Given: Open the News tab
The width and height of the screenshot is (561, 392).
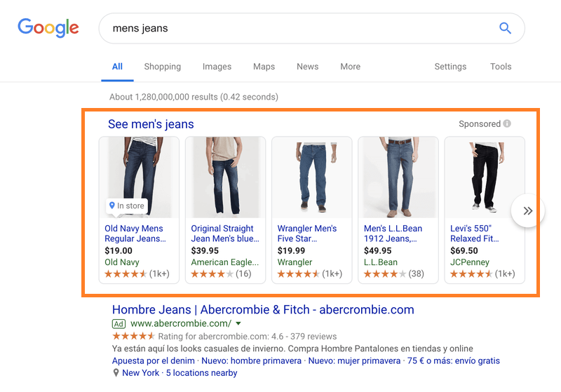Looking at the screenshot, I should pos(307,67).
